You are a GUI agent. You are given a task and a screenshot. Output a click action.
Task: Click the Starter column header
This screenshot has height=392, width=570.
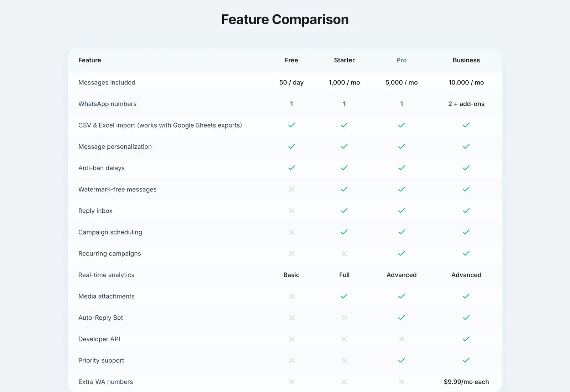(344, 60)
